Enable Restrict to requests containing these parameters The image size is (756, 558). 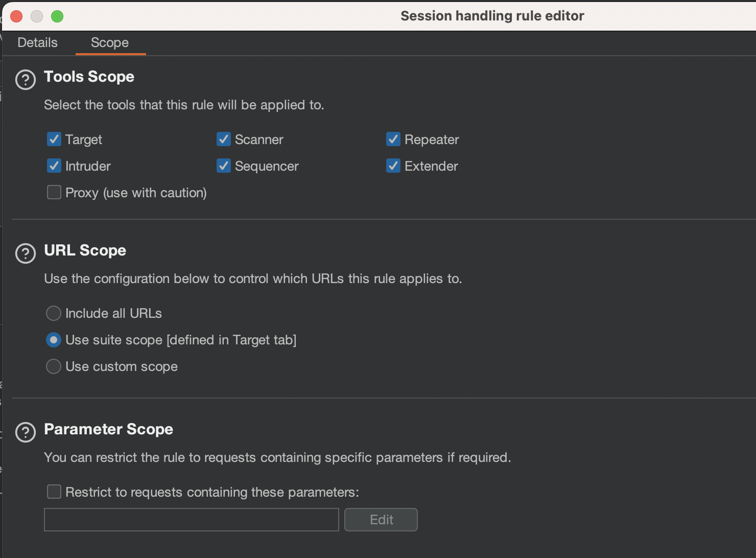(54, 492)
